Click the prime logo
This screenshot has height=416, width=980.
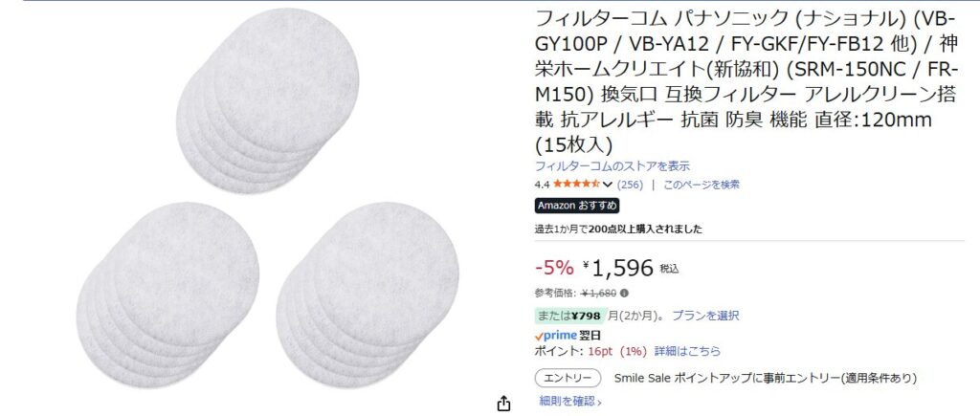[556, 336]
